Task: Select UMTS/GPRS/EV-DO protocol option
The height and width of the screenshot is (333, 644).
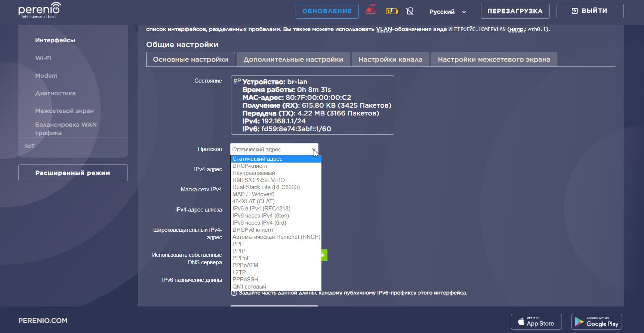Action: point(276,180)
